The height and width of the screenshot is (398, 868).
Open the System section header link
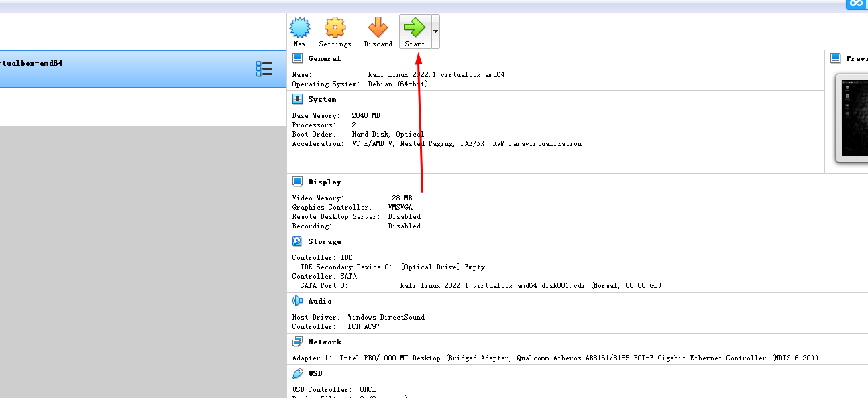[322, 100]
